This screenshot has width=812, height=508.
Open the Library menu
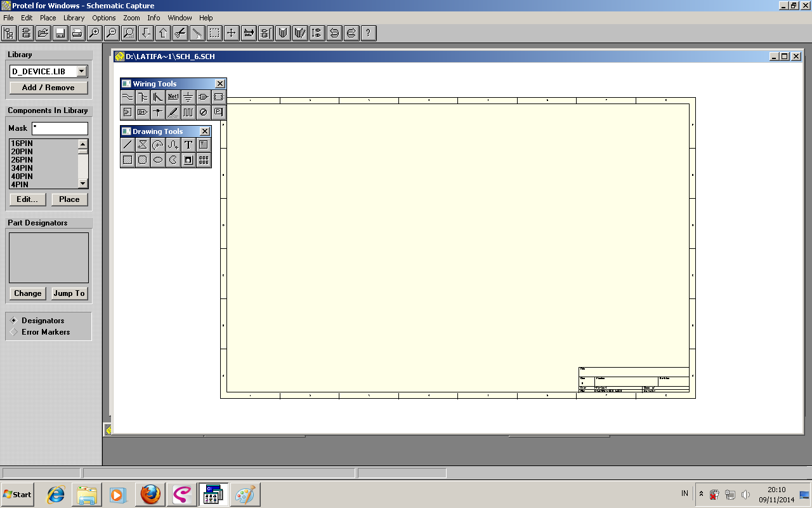click(x=74, y=18)
